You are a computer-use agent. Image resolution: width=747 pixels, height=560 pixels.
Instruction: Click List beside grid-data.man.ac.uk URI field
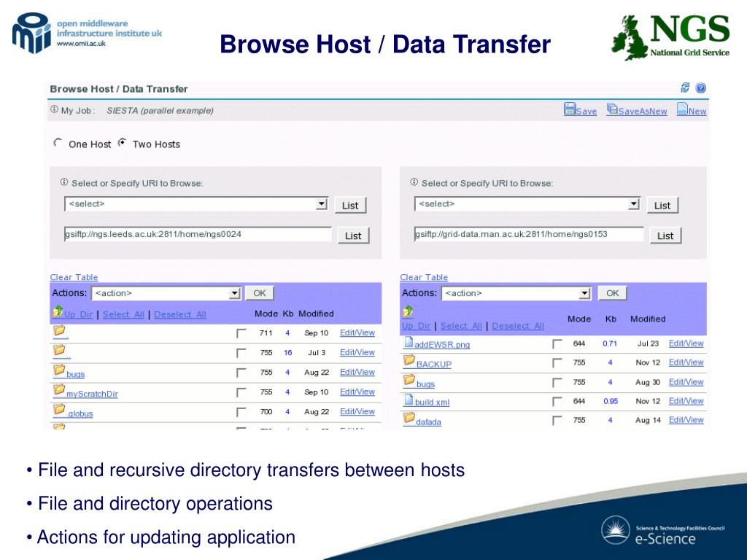pyautogui.click(x=665, y=236)
